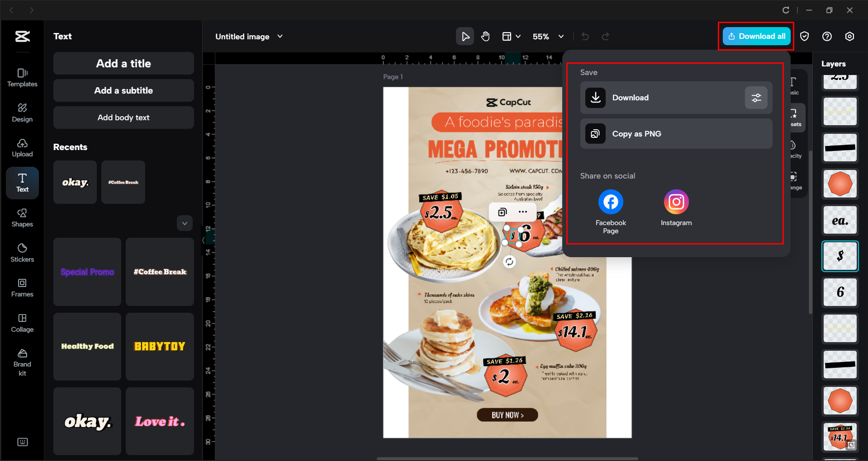Select the hand pan tool

485,36
